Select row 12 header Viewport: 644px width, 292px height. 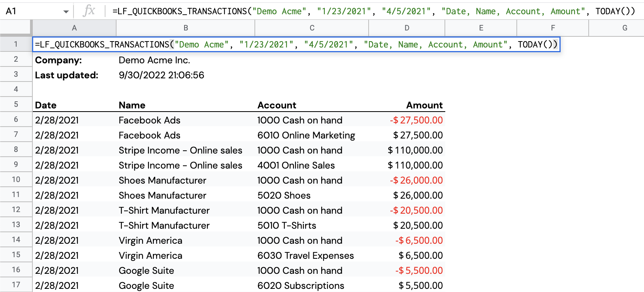pyautogui.click(x=16, y=210)
